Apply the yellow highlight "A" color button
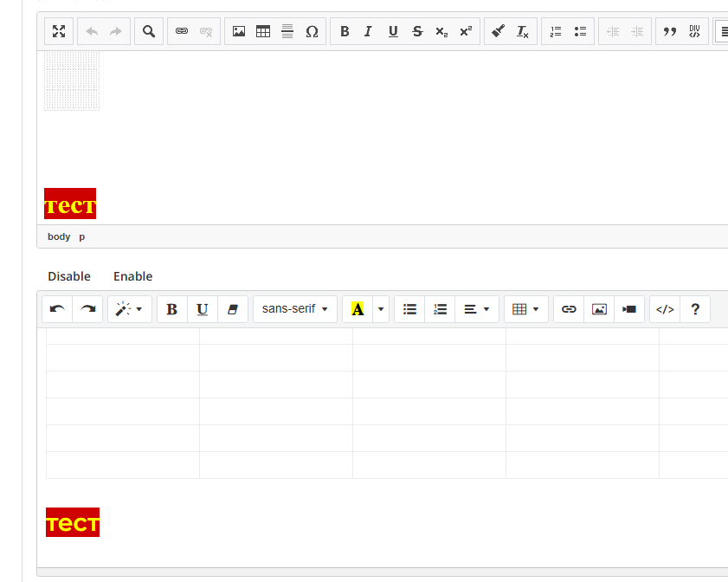Viewport: 728px width, 582px height. [358, 309]
